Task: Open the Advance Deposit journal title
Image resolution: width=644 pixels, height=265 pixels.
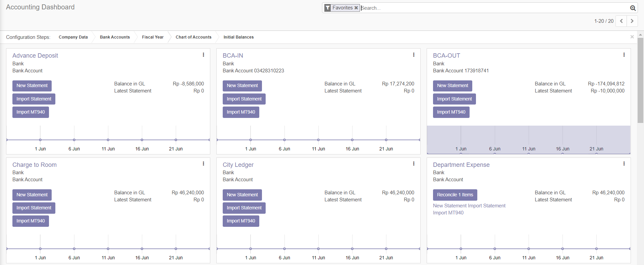Action: [x=35, y=56]
